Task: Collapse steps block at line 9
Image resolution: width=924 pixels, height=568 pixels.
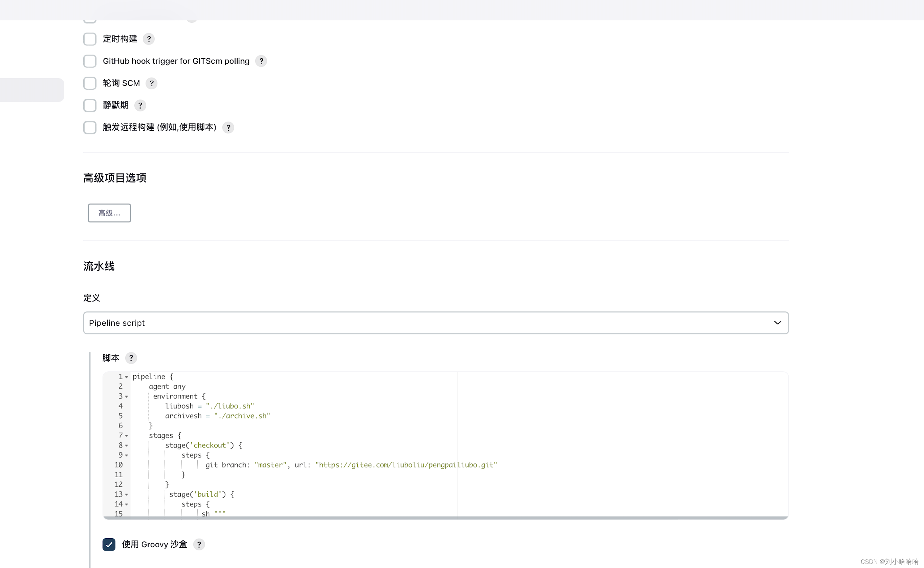Action: tap(127, 455)
